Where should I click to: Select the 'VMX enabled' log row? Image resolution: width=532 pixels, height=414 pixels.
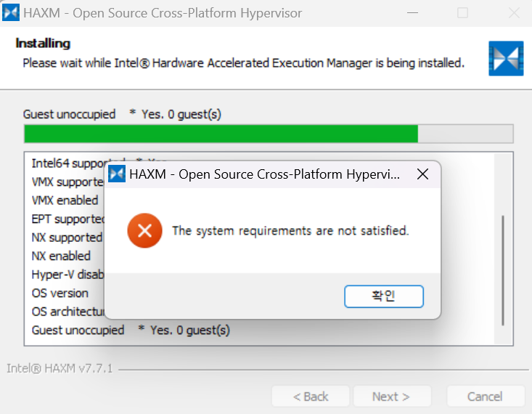pos(65,200)
